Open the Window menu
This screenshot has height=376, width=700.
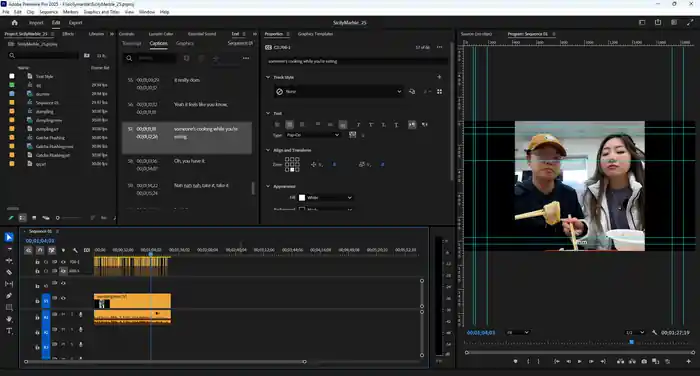147,12
